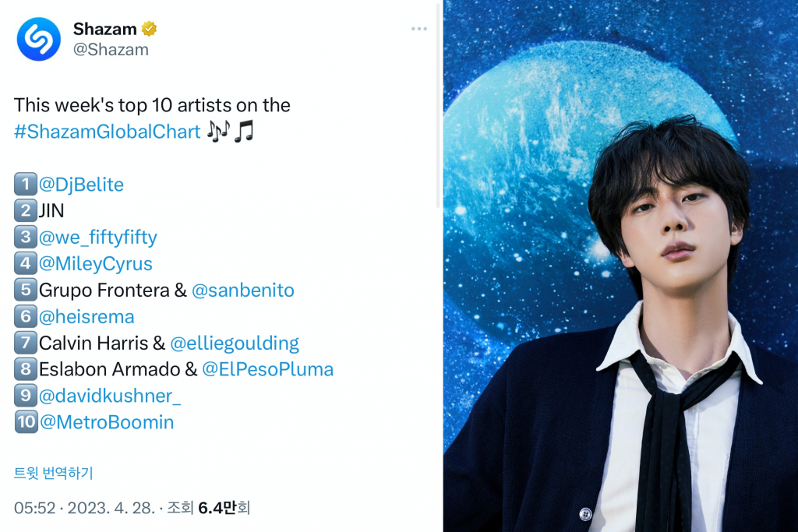
Task: Click the Shazam display name
Action: click(x=105, y=29)
